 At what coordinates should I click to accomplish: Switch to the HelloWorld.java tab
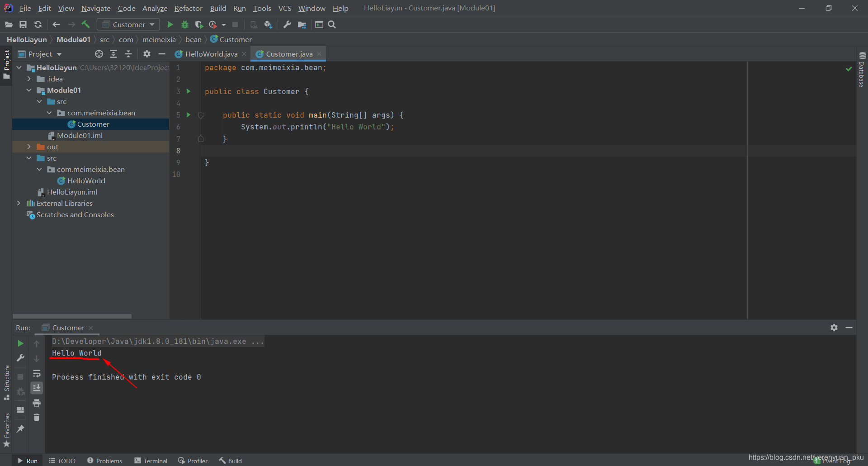coord(211,54)
